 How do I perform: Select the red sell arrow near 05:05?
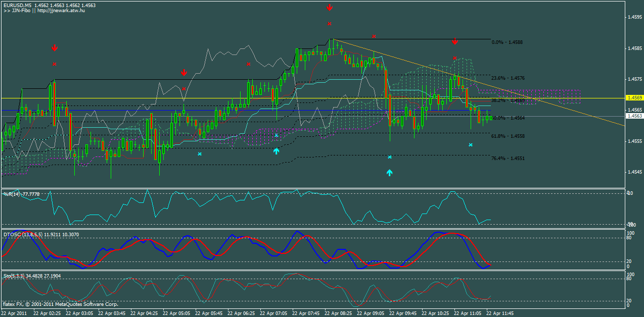click(183, 73)
